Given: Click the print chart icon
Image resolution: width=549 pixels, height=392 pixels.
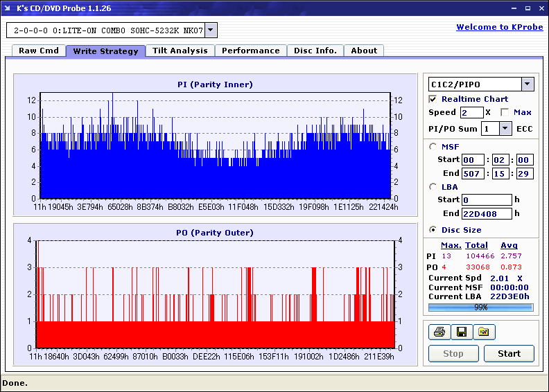Looking at the screenshot, I should click(439, 332).
